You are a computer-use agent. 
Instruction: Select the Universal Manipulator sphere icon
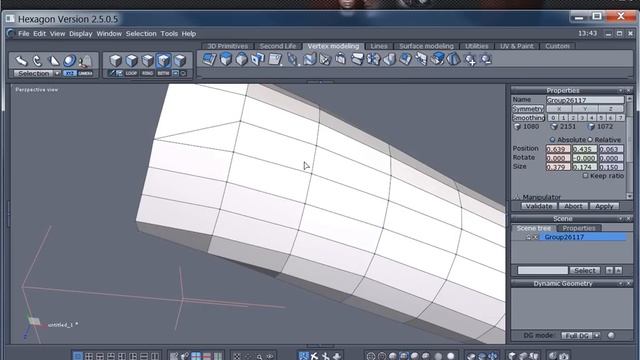pyautogui.click(x=69, y=61)
